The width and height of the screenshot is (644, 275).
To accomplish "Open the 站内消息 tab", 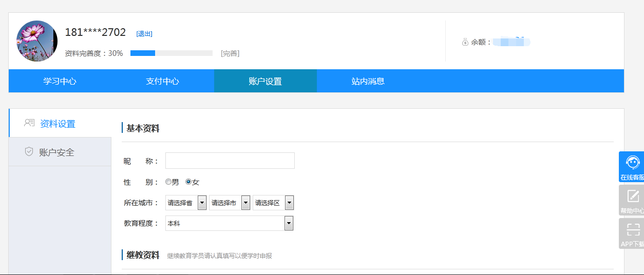I will coord(368,81).
